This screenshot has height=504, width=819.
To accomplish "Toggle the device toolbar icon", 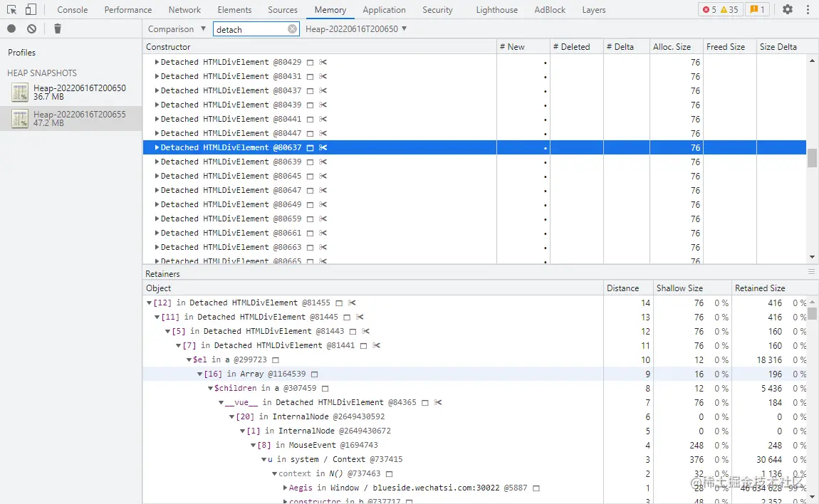I will pos(31,9).
